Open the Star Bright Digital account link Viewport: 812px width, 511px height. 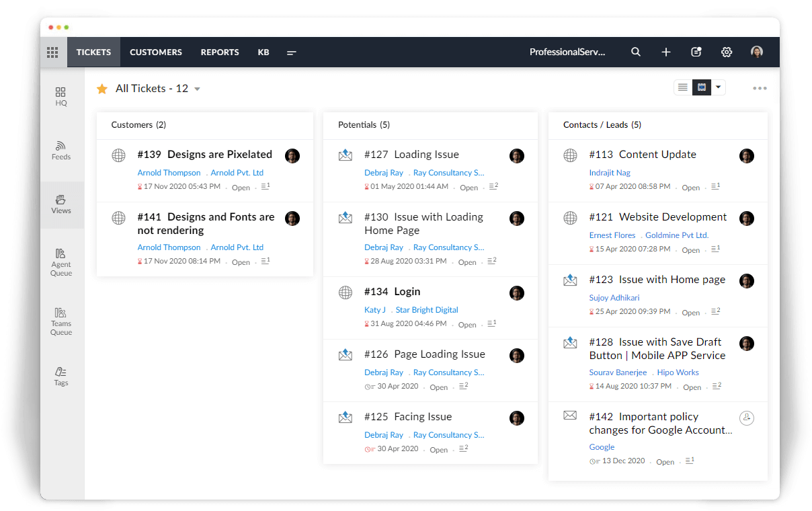tap(426, 309)
